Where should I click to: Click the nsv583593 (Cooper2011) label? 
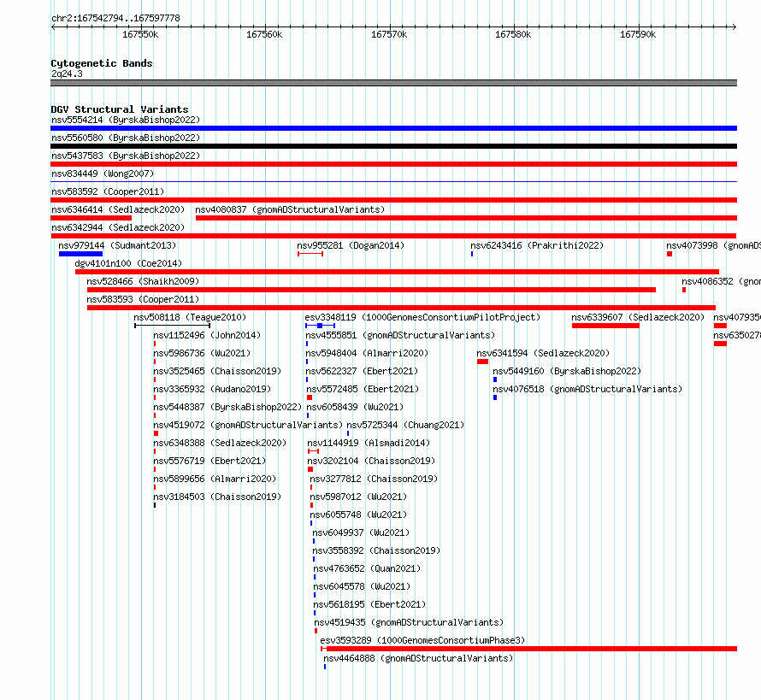143,299
